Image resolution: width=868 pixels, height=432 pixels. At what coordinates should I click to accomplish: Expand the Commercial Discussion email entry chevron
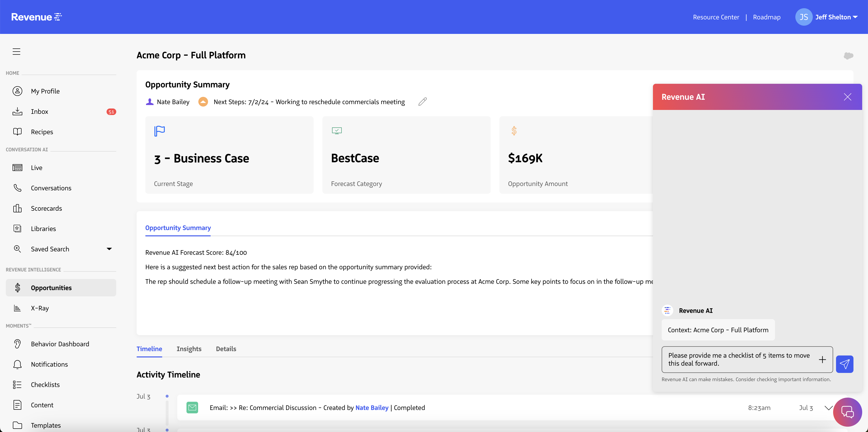tap(829, 408)
